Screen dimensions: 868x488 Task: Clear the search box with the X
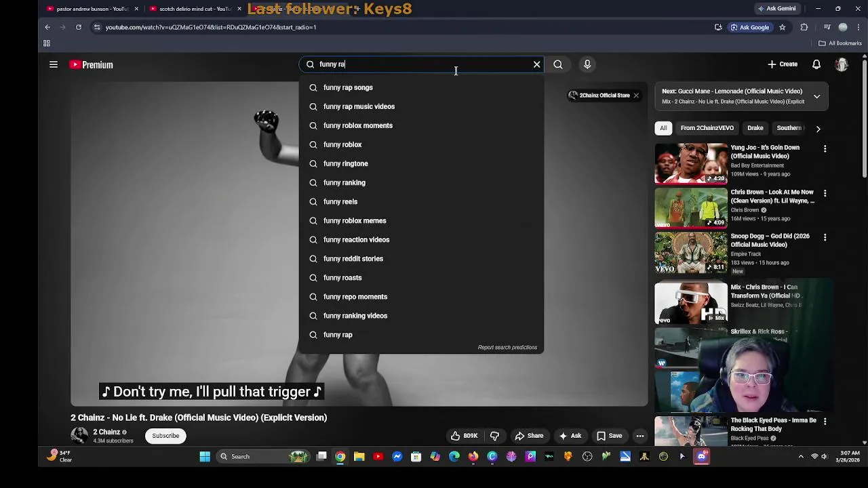point(536,64)
